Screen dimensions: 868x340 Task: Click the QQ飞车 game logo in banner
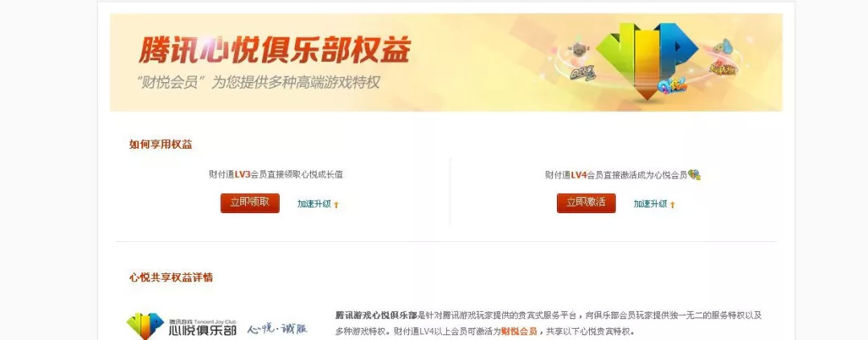coord(583,72)
